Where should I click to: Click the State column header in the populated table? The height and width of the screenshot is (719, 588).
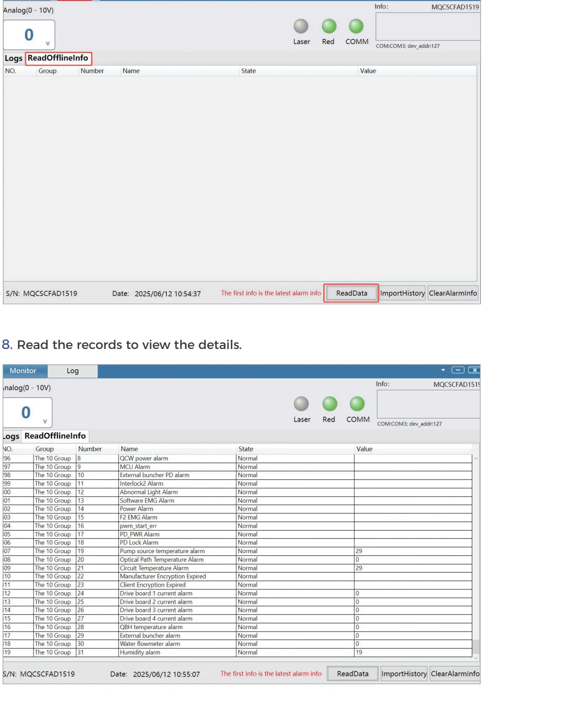point(295,449)
